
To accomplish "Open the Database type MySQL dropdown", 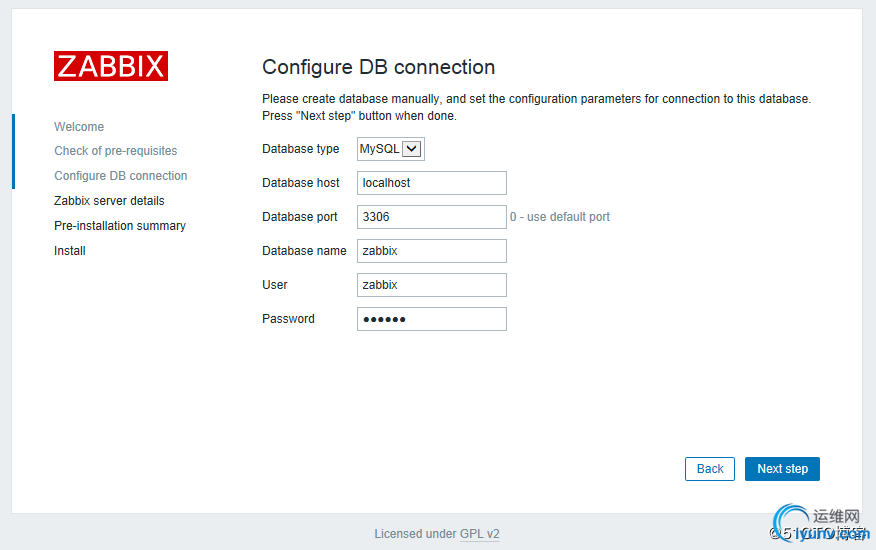I will tap(391, 149).
